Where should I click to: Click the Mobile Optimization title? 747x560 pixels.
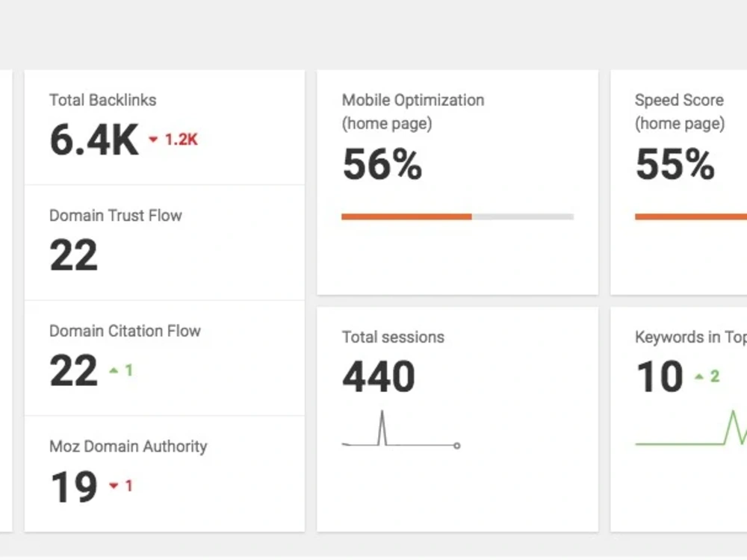pos(413,111)
